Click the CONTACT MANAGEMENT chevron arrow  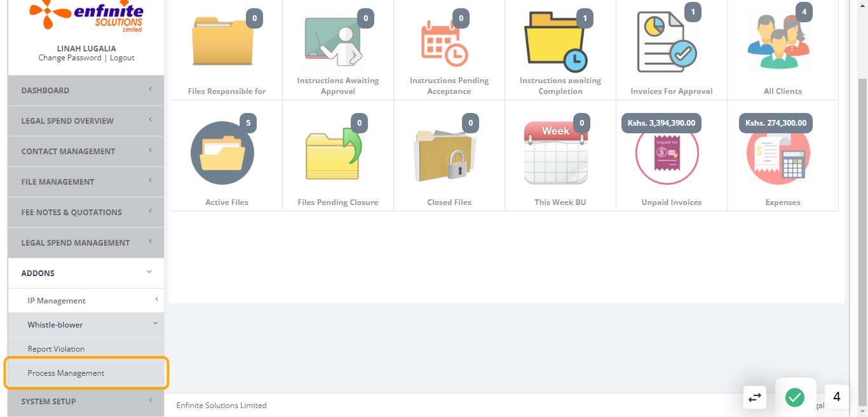(x=151, y=150)
